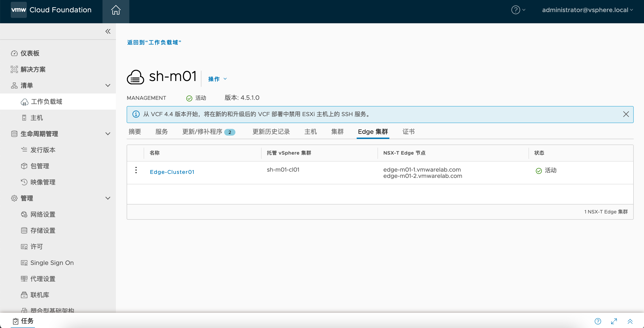Screen dimensions: 644x328
Task: Click the 许可 license icon
Action: pos(24,247)
